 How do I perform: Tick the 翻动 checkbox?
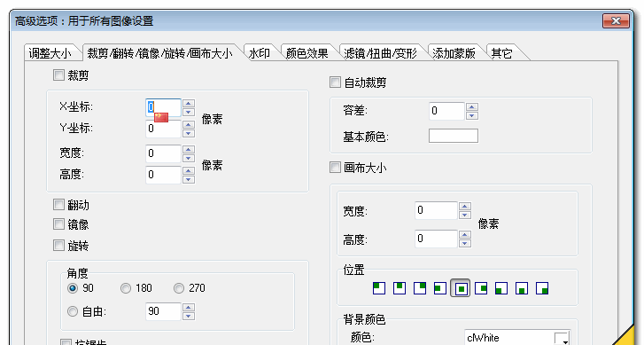coord(58,204)
